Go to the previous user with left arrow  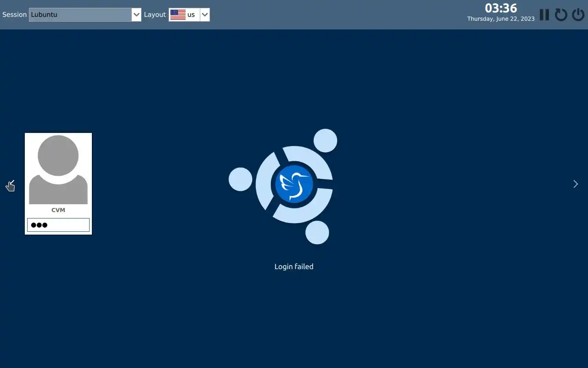pyautogui.click(x=12, y=184)
